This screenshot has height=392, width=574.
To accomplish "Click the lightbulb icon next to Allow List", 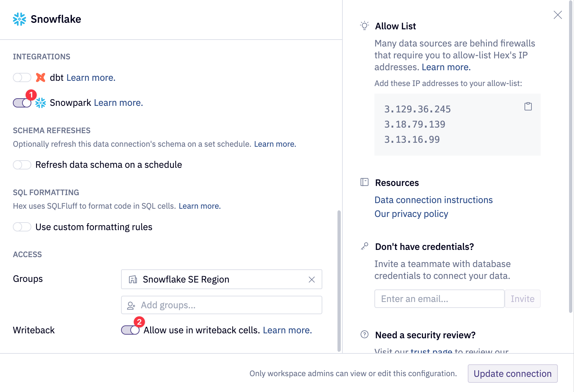I will coord(364,26).
